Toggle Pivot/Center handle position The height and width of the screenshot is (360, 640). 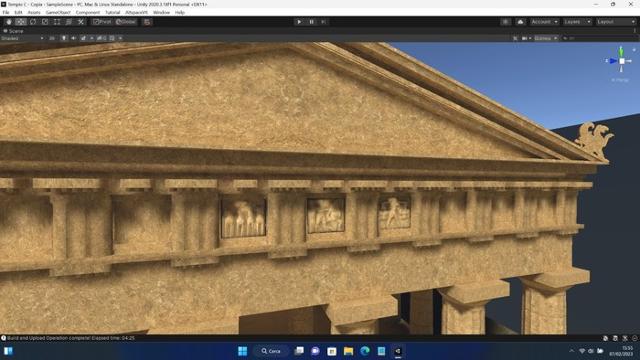(x=102, y=22)
